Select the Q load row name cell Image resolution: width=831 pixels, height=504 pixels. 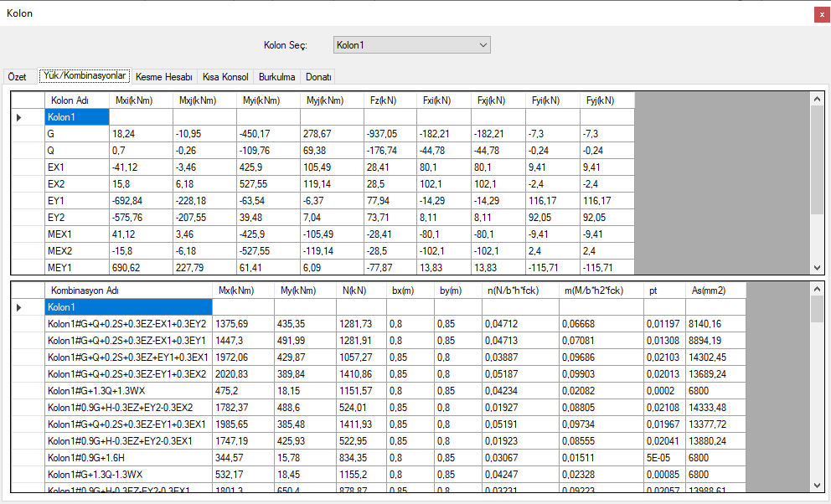coord(77,151)
